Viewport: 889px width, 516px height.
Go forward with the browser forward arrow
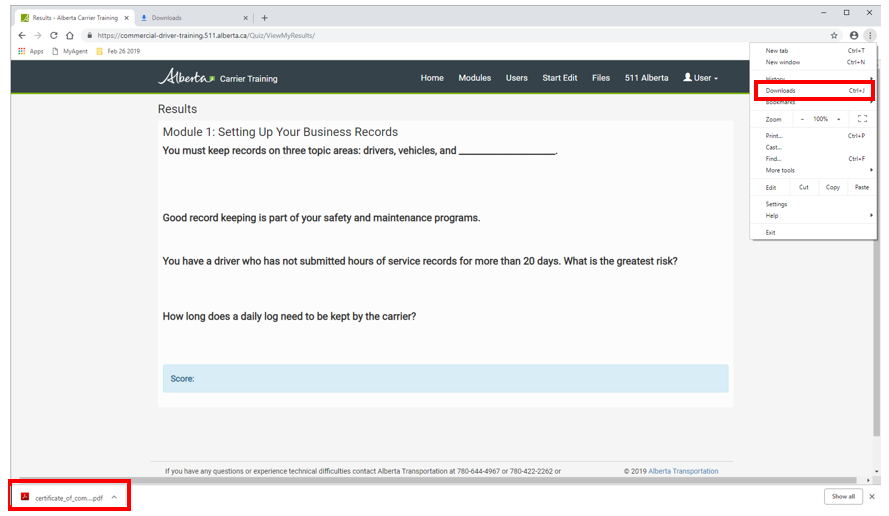pyautogui.click(x=38, y=35)
